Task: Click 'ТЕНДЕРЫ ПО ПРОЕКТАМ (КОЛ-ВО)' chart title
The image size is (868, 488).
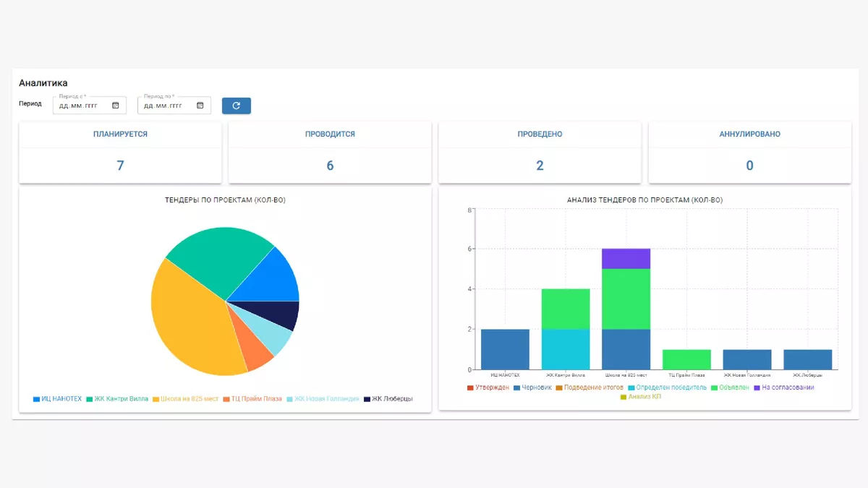Action: click(225, 200)
